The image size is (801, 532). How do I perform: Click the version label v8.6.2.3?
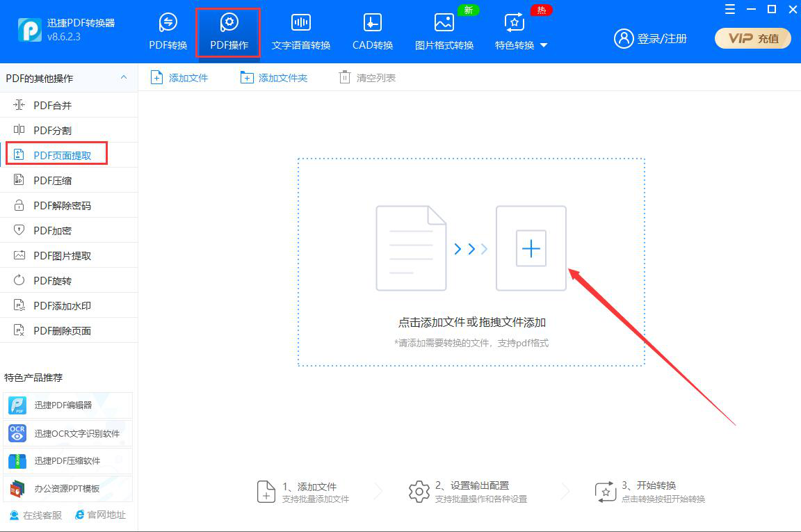64,37
